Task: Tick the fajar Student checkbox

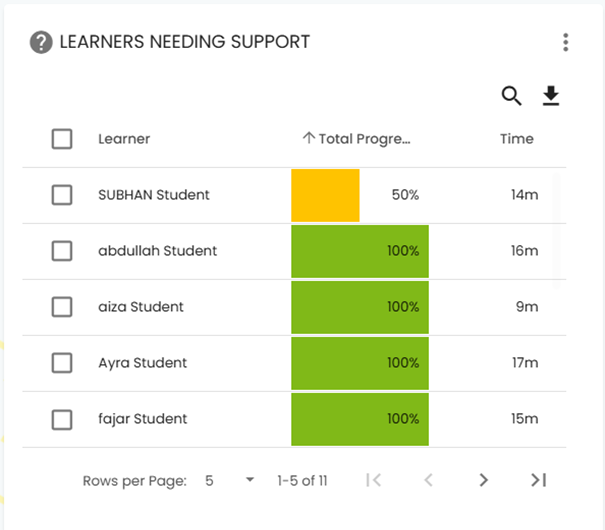Action: [x=62, y=419]
